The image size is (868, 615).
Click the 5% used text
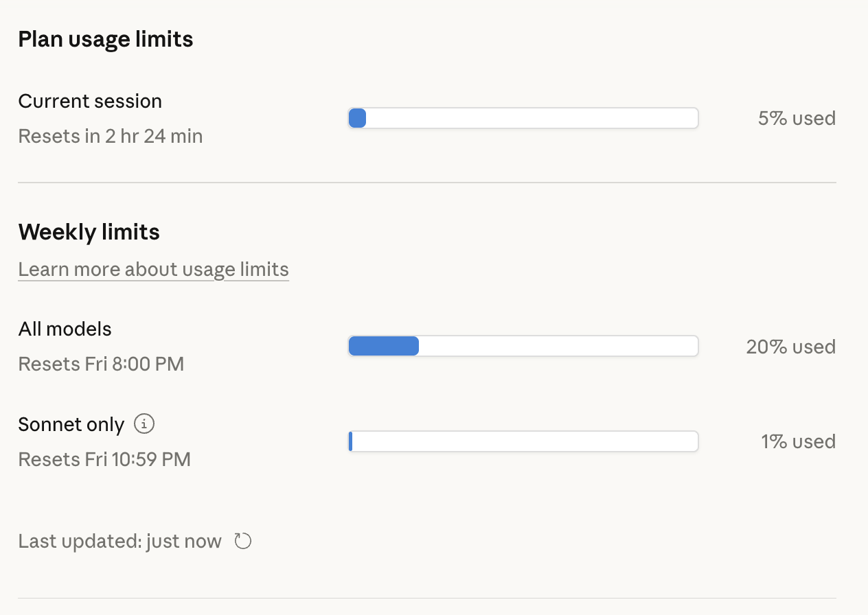(797, 118)
